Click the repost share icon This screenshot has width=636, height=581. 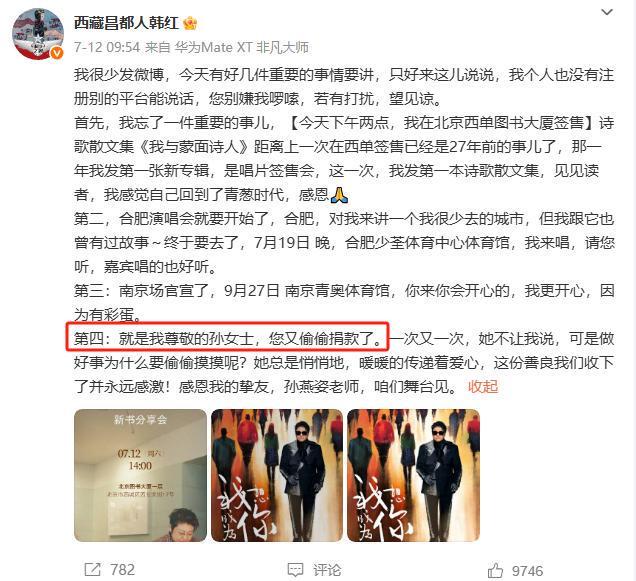tap(92, 570)
